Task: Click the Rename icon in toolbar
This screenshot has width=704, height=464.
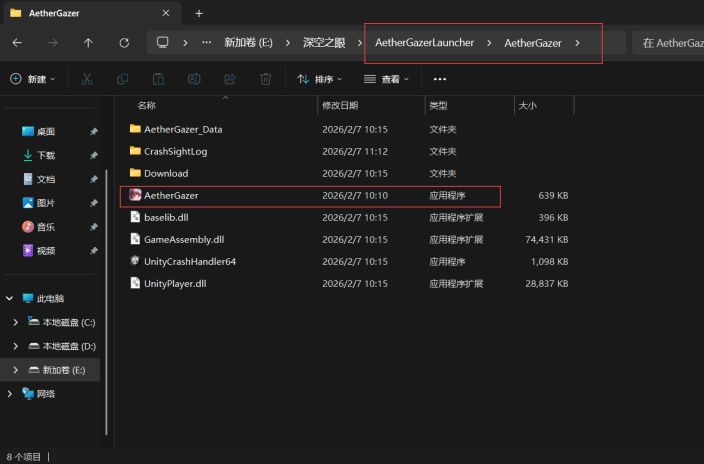Action: [x=194, y=79]
